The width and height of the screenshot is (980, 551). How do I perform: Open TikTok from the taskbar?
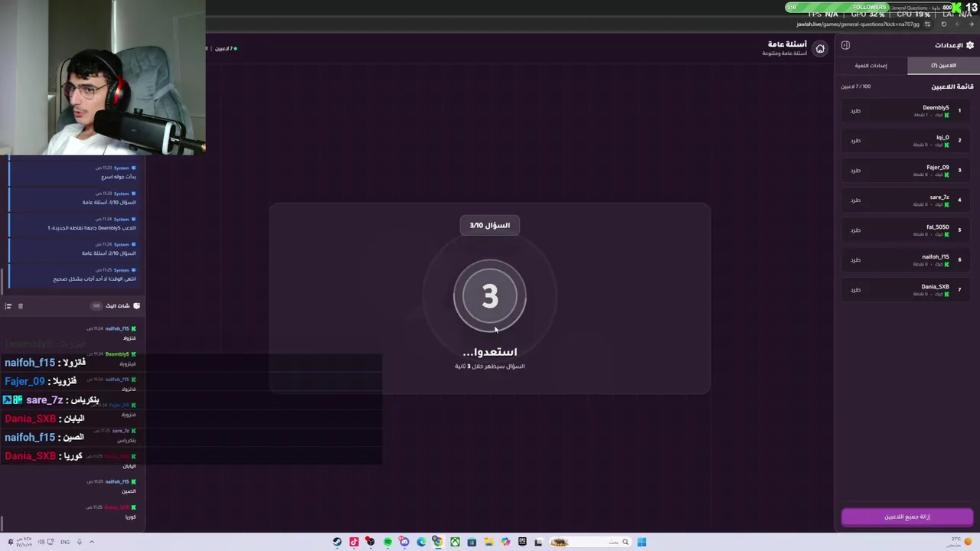click(354, 542)
